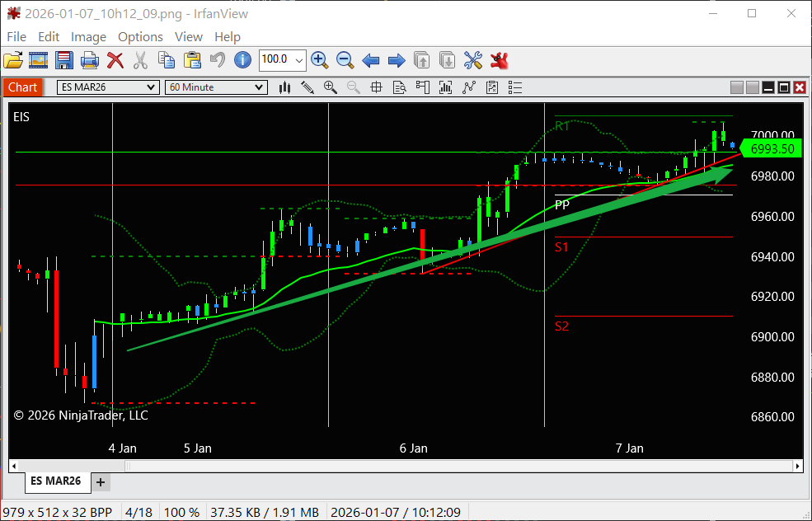812x521 pixels.
Task: Open the View menu
Action: [189, 37]
